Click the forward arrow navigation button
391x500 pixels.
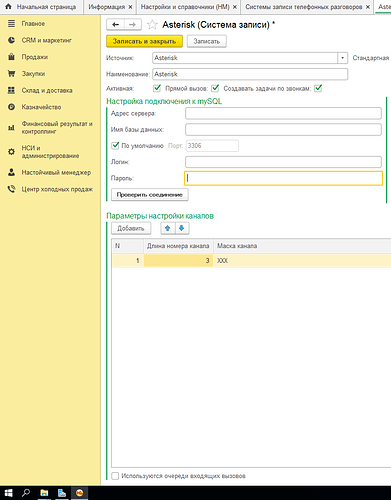pos(133,24)
